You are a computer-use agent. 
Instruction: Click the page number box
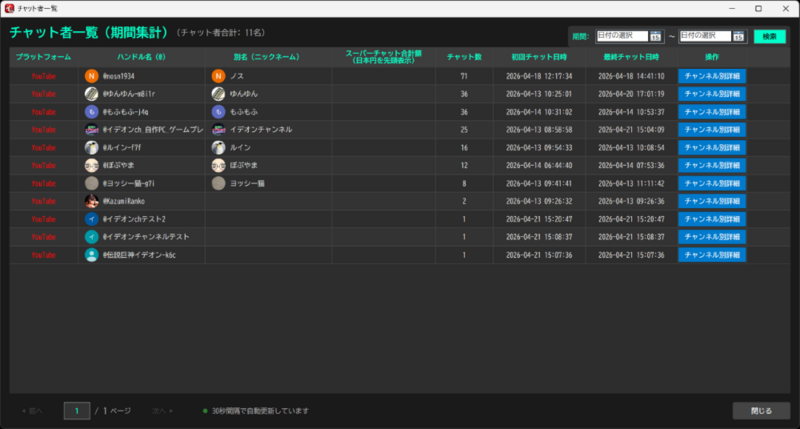click(77, 410)
